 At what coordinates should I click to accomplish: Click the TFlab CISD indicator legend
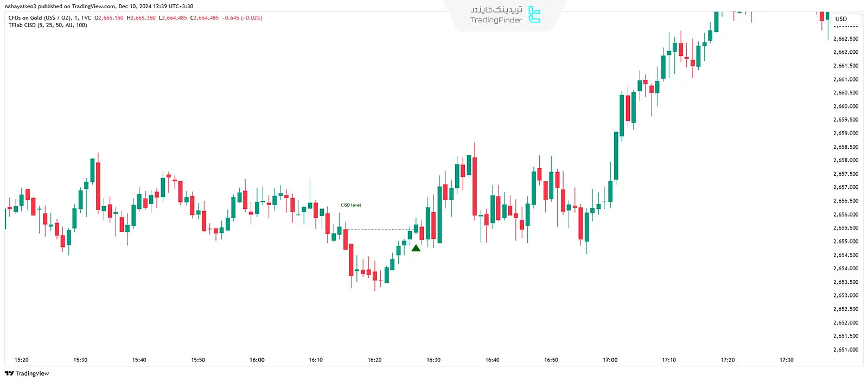coord(48,26)
